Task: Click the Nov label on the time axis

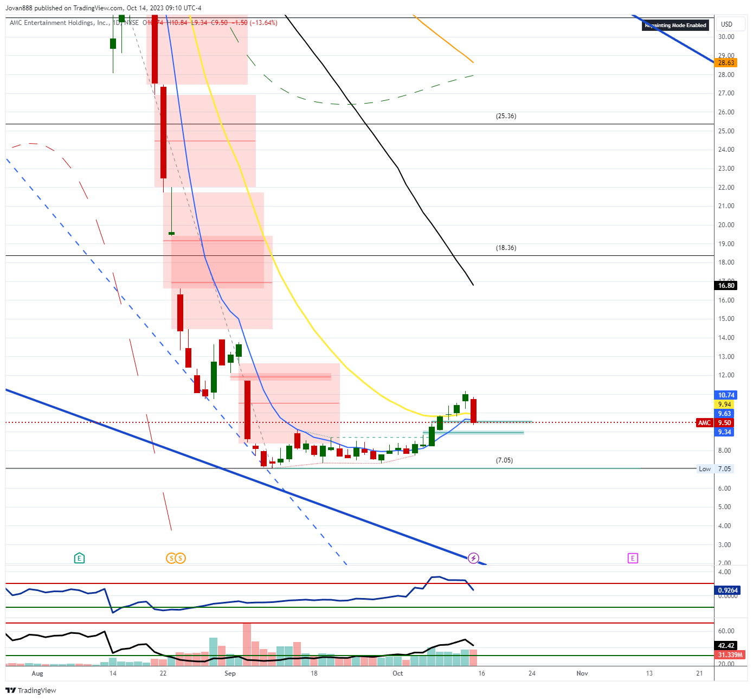Action: [x=582, y=673]
